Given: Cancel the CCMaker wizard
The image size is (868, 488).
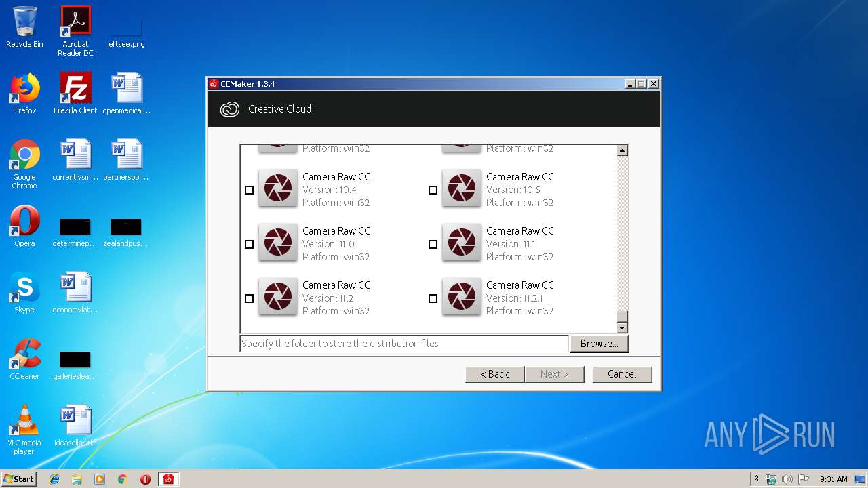Looking at the screenshot, I should coord(622,374).
